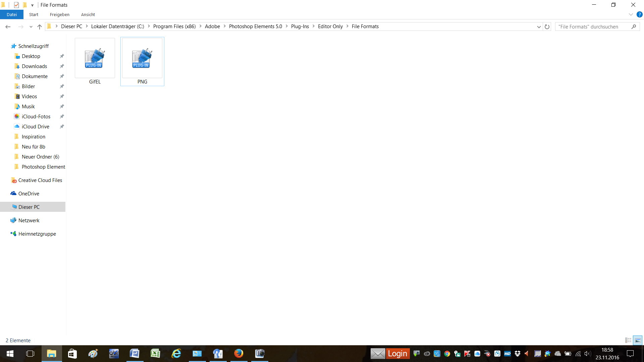Click the Ansicht menu

(x=88, y=15)
